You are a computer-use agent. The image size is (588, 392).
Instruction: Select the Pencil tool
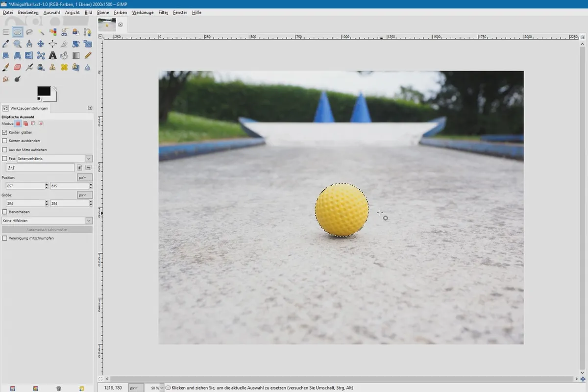pyautogui.click(x=88, y=55)
